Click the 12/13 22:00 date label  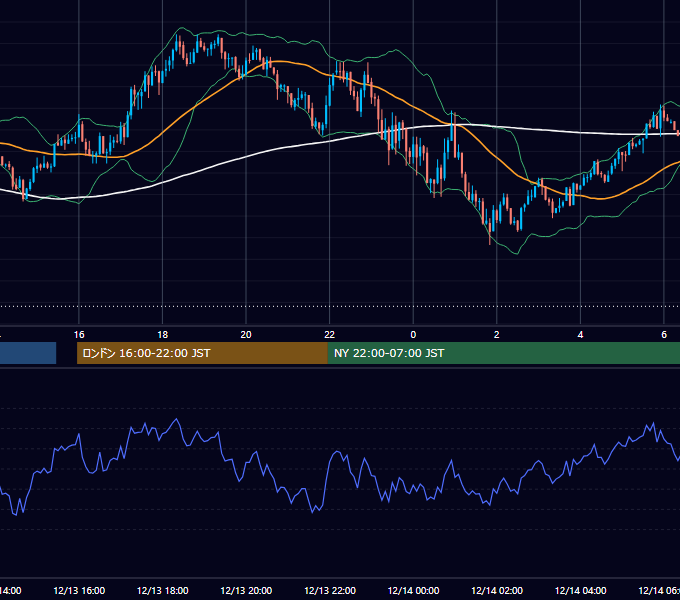click(330, 590)
